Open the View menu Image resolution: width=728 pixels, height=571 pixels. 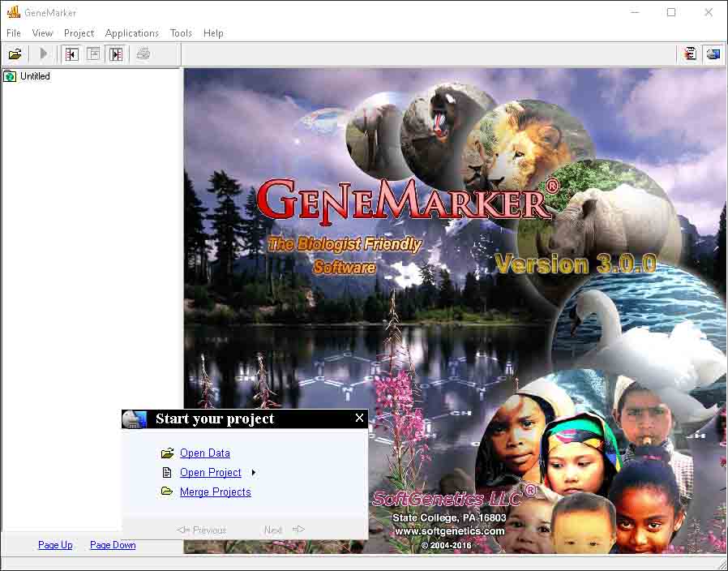pyautogui.click(x=42, y=33)
